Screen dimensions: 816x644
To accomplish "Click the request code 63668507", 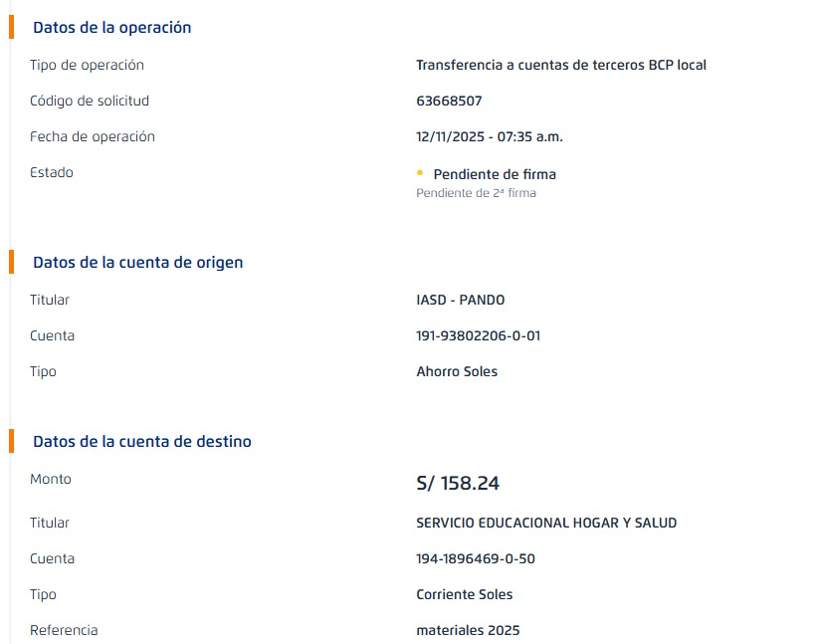I will pos(449,101).
